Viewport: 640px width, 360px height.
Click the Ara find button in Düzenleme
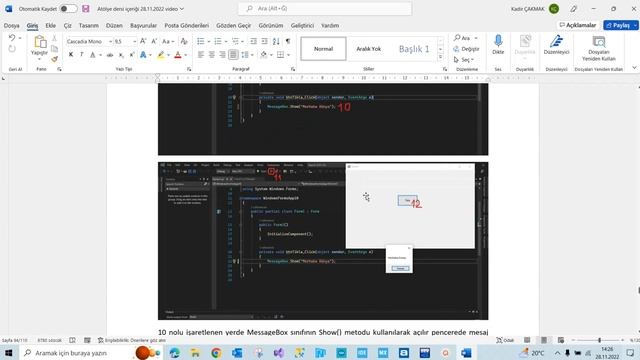coord(463,38)
